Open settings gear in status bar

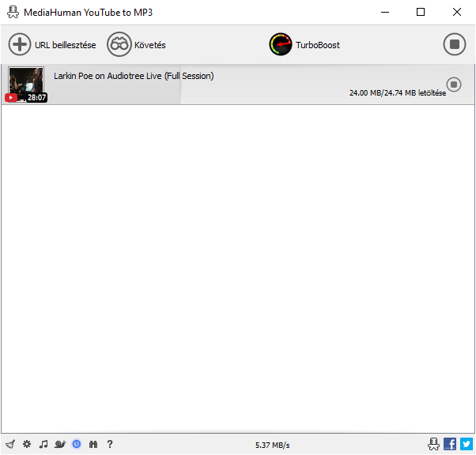coord(27,445)
